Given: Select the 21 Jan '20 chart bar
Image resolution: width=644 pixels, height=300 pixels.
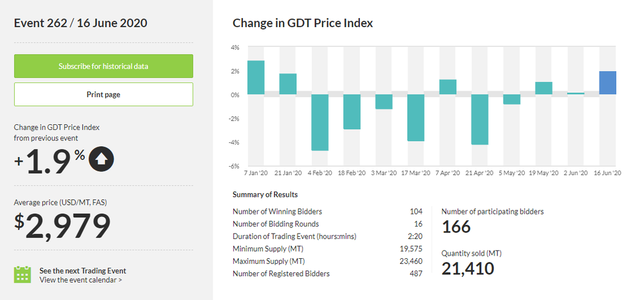Looking at the screenshot, I should (288, 84).
